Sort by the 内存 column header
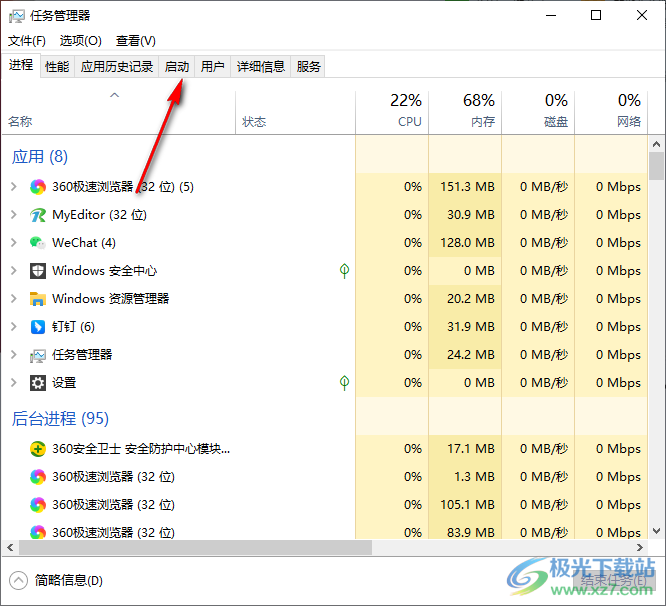The image size is (666, 606). (x=465, y=113)
